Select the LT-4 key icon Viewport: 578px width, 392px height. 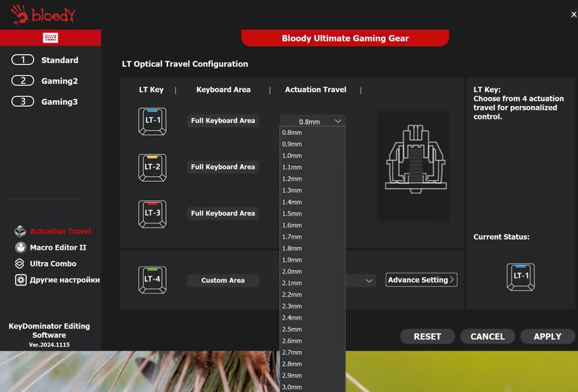point(152,280)
